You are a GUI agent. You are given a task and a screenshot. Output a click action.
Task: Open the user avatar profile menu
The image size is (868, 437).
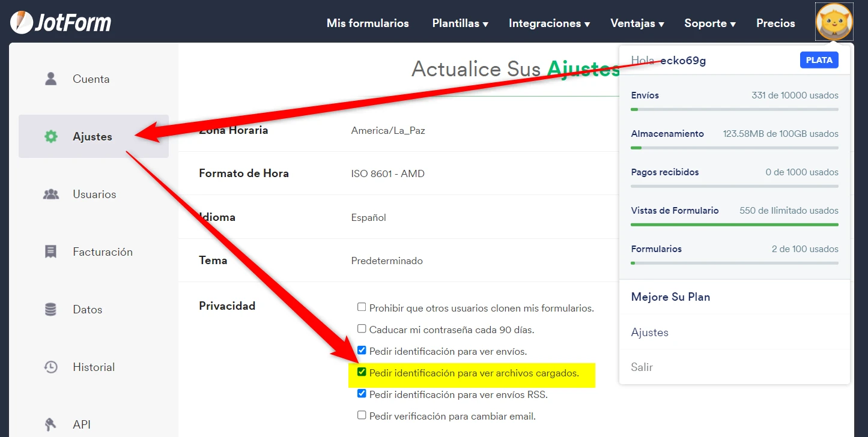[x=834, y=22]
